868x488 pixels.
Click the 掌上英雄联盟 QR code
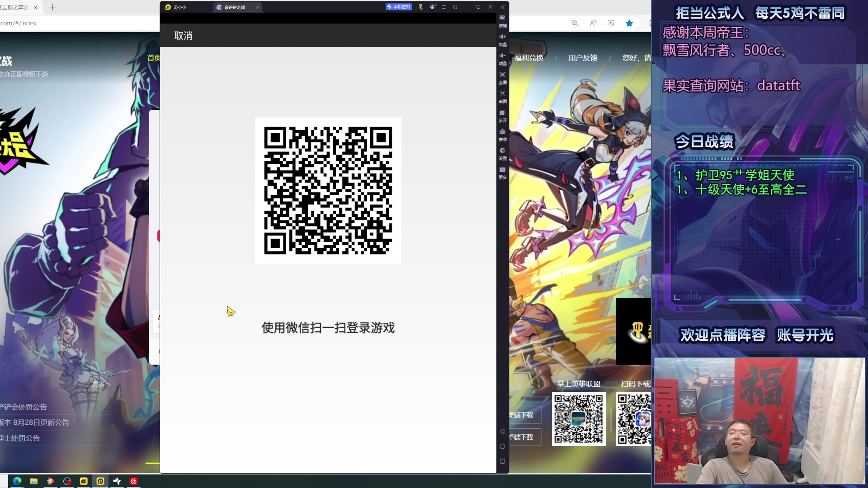pyautogui.click(x=579, y=419)
